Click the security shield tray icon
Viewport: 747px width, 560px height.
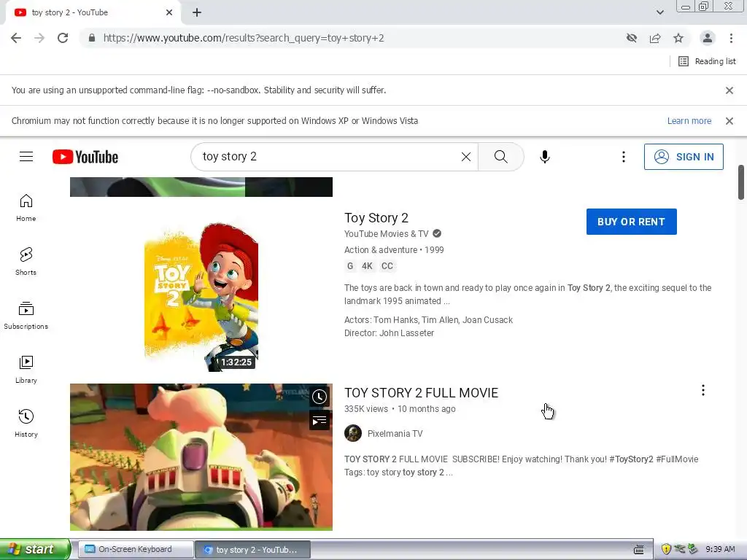(x=666, y=549)
